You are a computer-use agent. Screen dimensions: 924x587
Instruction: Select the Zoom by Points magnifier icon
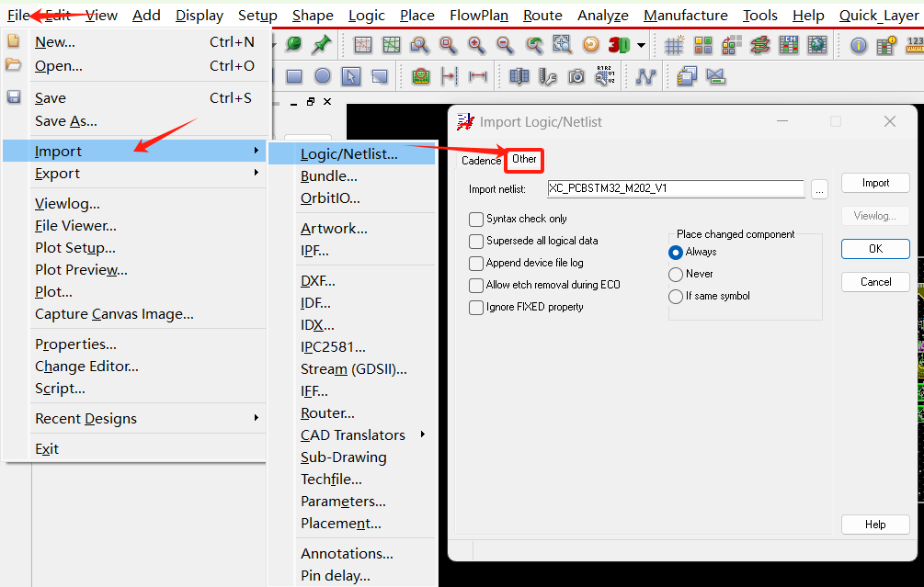point(419,45)
